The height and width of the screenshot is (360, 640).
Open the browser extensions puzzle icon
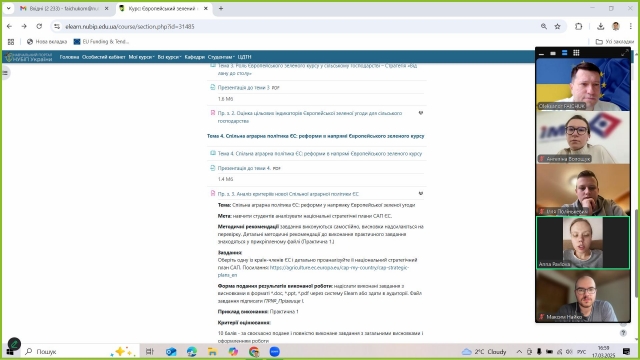tap(578, 27)
